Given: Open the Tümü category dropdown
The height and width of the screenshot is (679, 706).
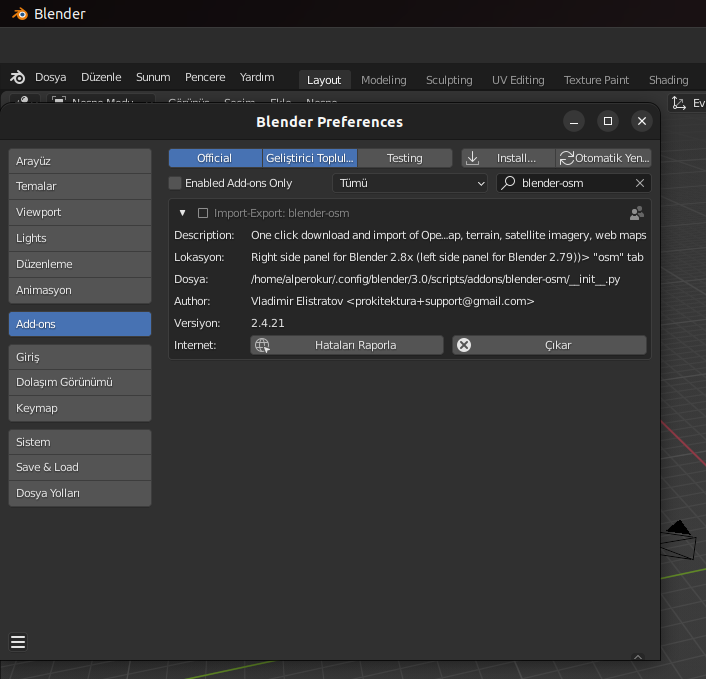Looking at the screenshot, I should [x=410, y=183].
